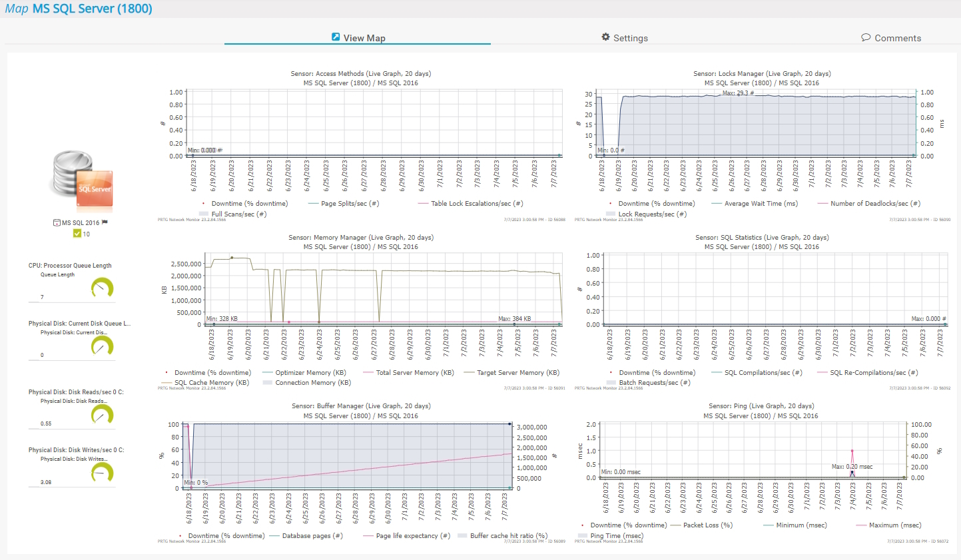Click CPU: Processor Queue Length label

tap(70, 266)
